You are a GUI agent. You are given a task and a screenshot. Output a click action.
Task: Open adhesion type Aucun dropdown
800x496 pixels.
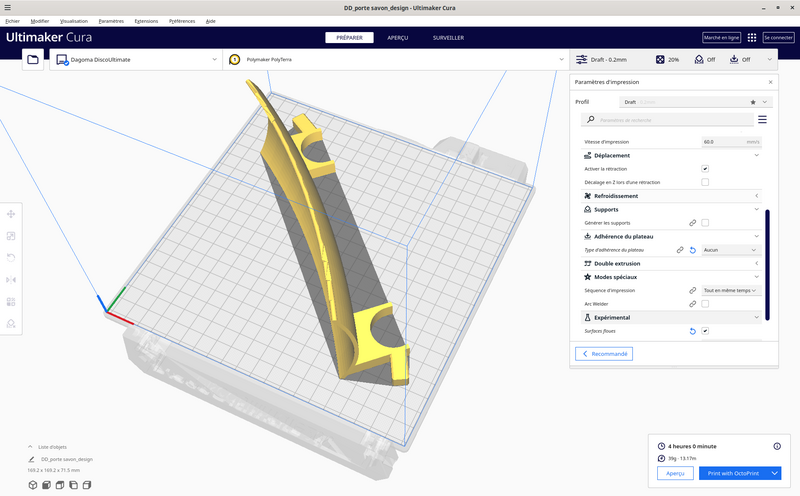pos(731,250)
